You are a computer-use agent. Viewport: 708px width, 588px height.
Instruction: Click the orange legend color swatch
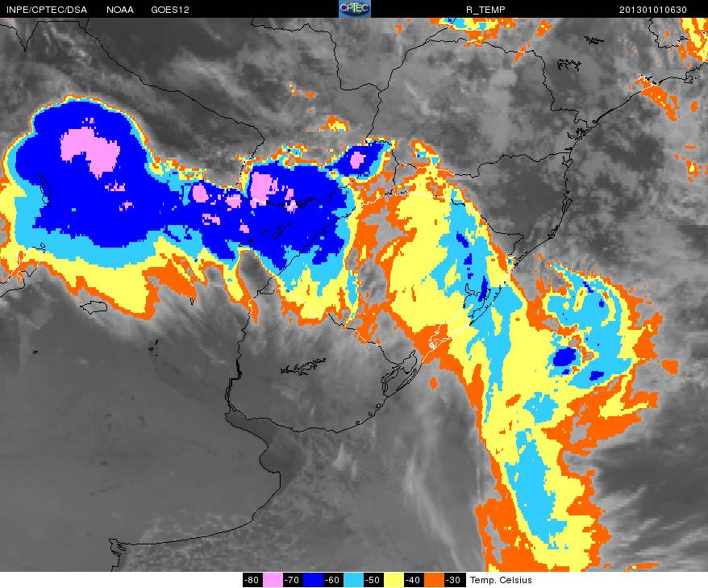pos(434,580)
